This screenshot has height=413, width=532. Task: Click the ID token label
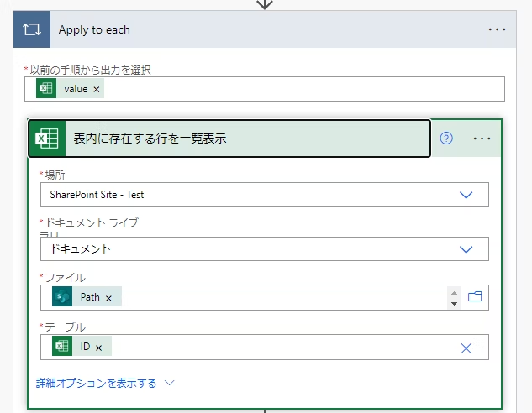[85, 346]
